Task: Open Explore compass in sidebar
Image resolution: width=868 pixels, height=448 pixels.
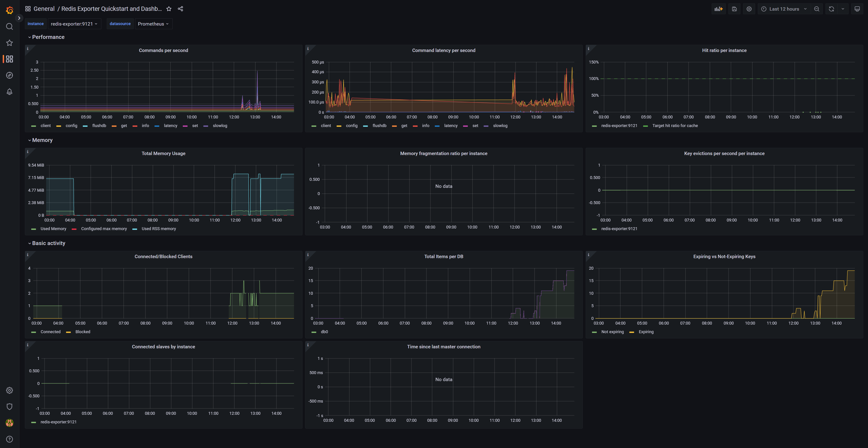Action: tap(10, 75)
